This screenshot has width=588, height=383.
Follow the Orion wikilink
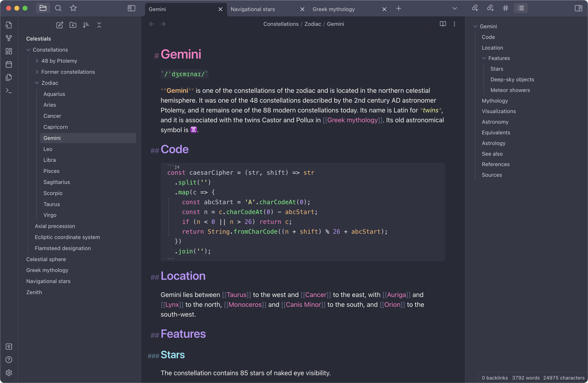pos(392,305)
